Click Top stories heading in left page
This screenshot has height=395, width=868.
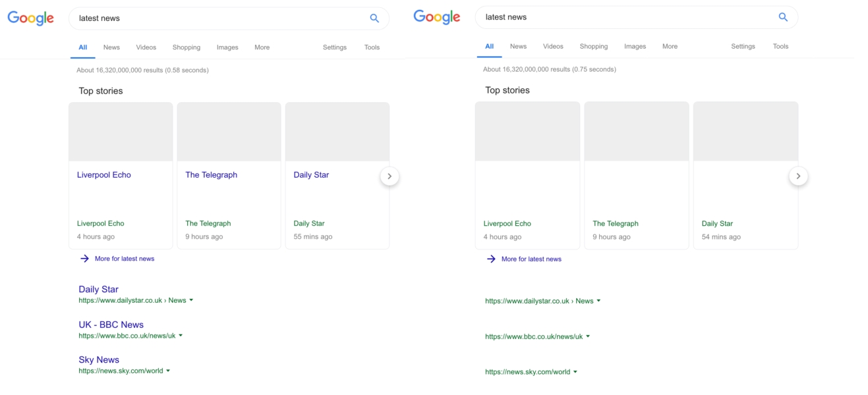(x=101, y=91)
